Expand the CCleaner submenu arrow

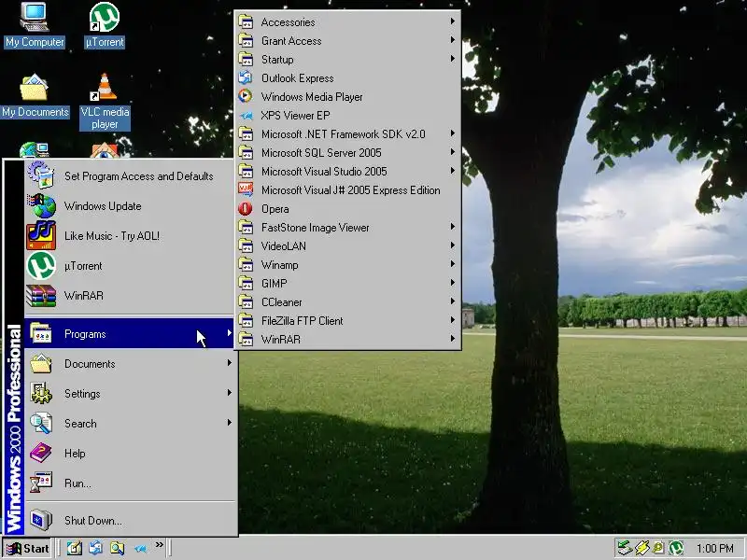pyautogui.click(x=453, y=301)
